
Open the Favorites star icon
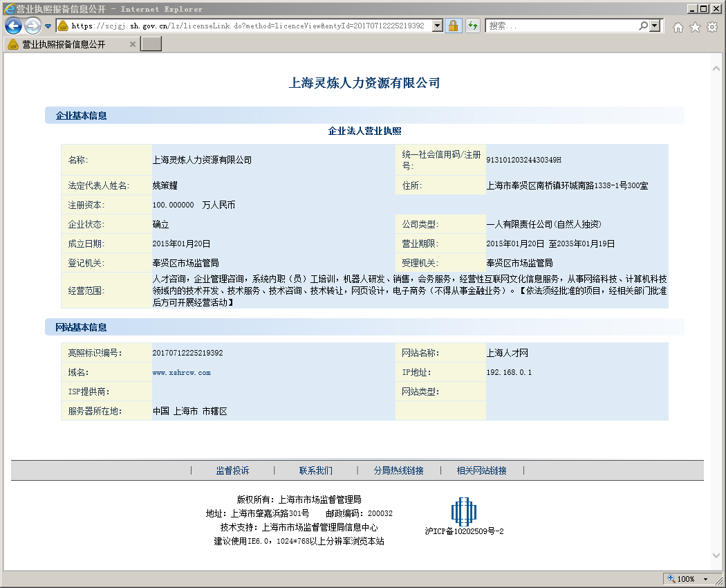tap(695, 28)
